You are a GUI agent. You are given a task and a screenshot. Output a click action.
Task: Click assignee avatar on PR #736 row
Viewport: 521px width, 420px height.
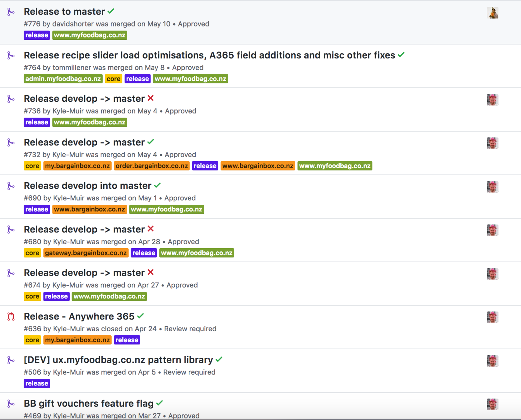pyautogui.click(x=493, y=100)
